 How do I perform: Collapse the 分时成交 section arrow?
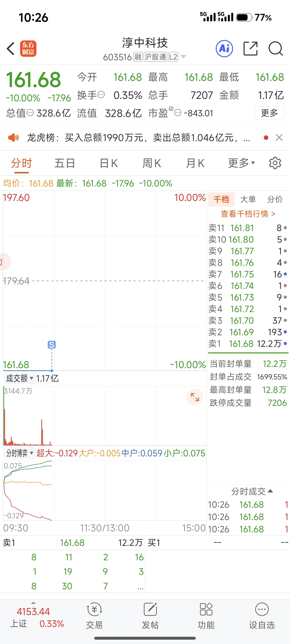pos(270,491)
